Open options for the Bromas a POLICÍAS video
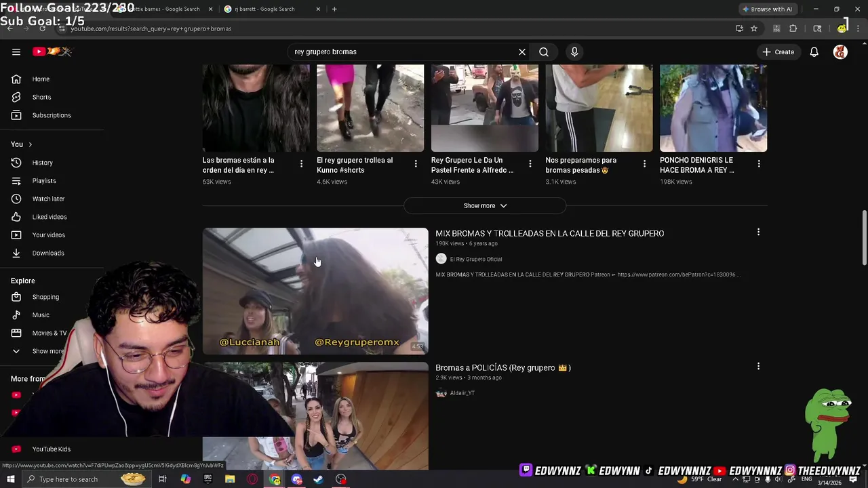868x488 pixels. [x=758, y=366]
